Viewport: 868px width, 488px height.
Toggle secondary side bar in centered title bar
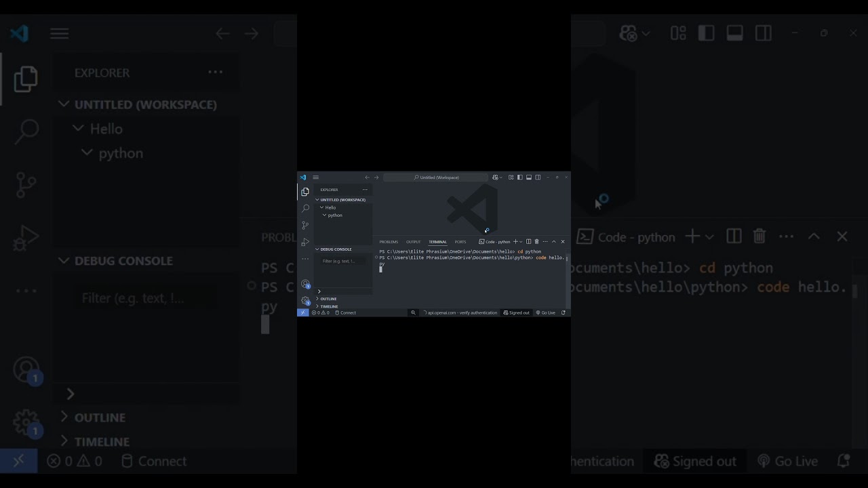(x=538, y=178)
